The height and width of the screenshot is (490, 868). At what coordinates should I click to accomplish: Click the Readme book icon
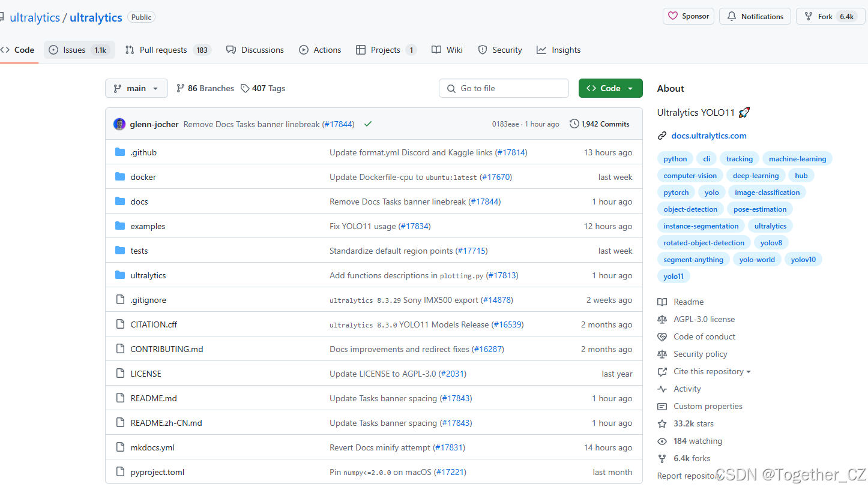[x=662, y=302]
